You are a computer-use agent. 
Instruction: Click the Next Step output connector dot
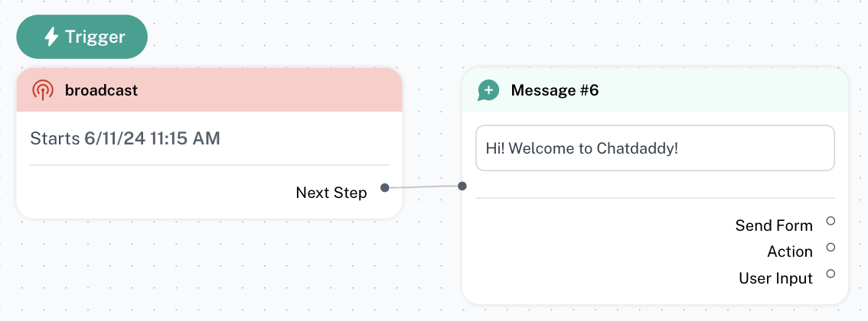[385, 186]
